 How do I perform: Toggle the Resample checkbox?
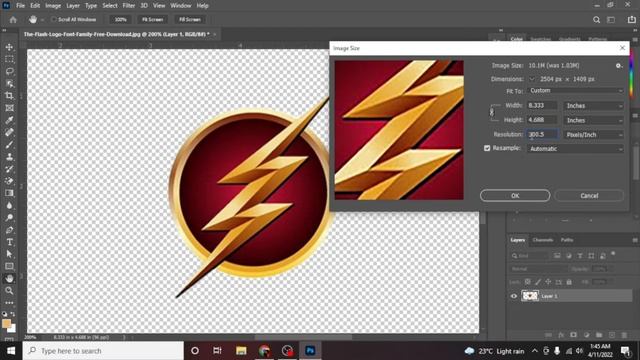pyautogui.click(x=487, y=148)
